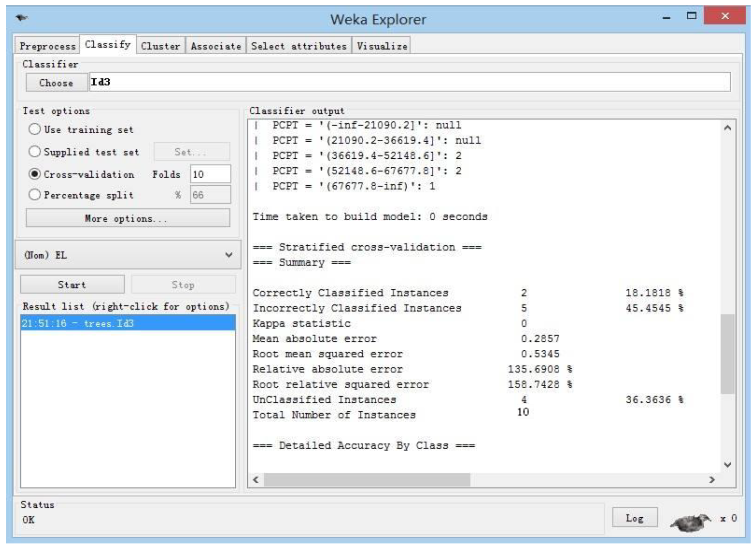Open the (Nom) EL class attribute dropdown
The width and height of the screenshot is (756, 550).
pyautogui.click(x=128, y=255)
